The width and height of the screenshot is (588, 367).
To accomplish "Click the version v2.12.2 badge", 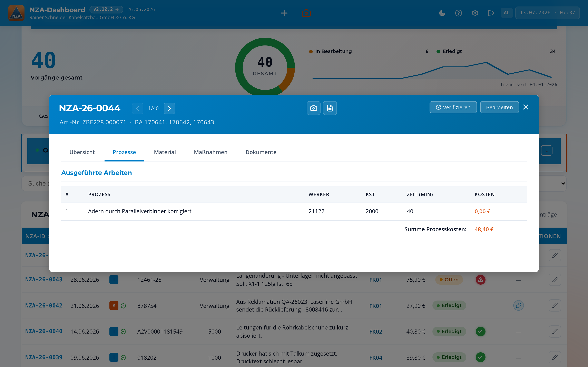I will click(x=106, y=9).
